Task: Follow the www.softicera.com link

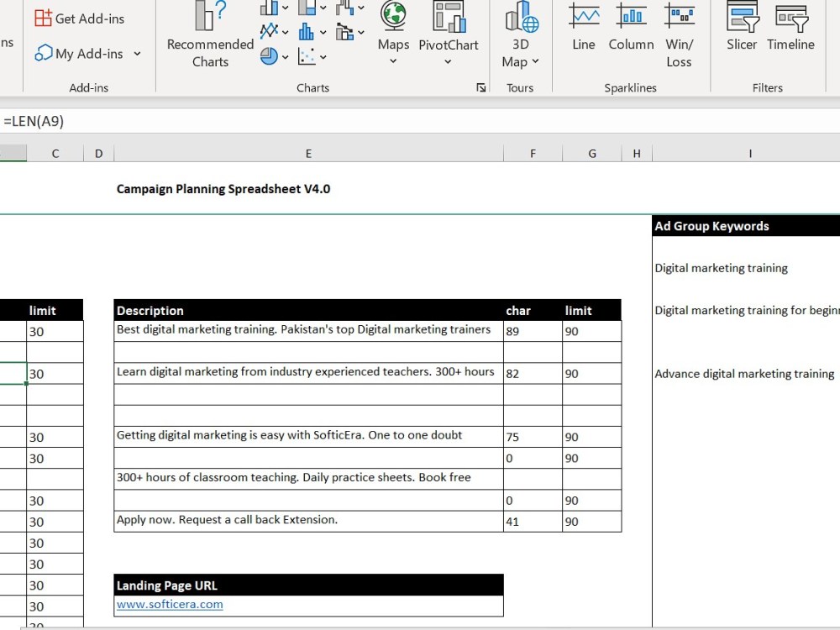Action: 170,604
